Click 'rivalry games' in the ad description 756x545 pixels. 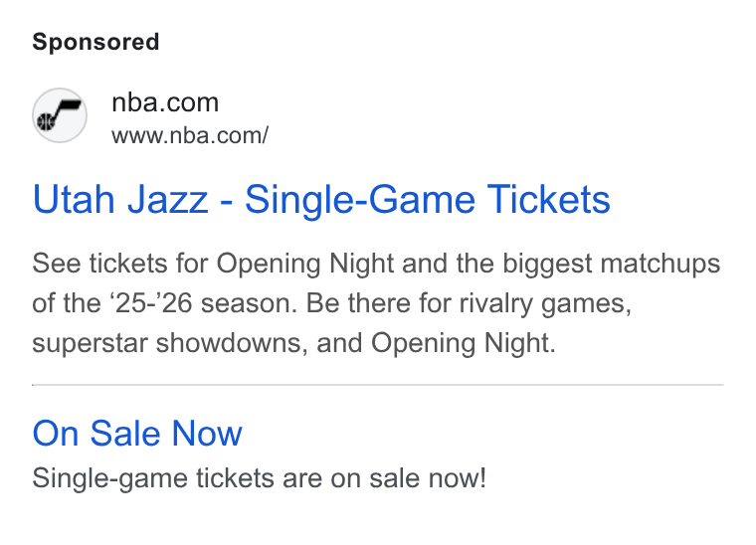pyautogui.click(x=545, y=303)
